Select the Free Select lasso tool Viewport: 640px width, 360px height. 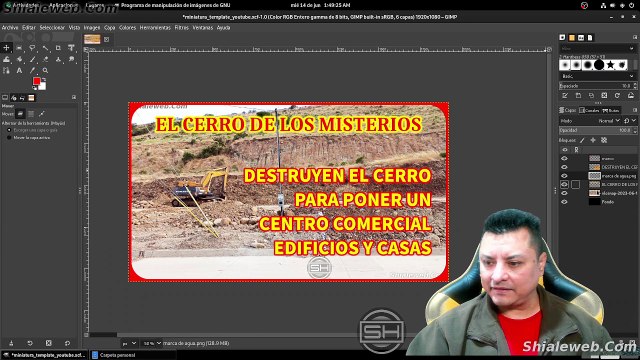32,48
